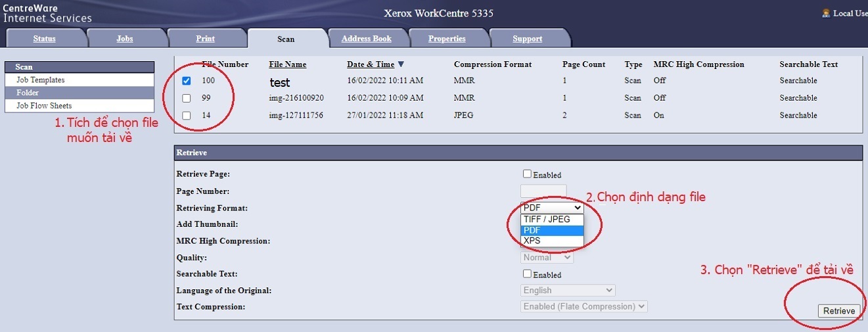Open Language of the Original dropdown
Image resolution: width=868 pixels, height=332 pixels.
tap(568, 290)
